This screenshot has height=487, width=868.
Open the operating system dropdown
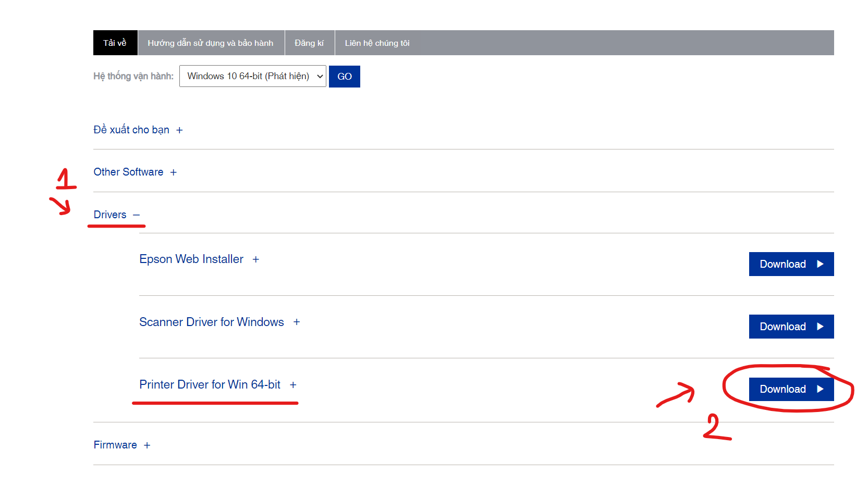(x=252, y=76)
